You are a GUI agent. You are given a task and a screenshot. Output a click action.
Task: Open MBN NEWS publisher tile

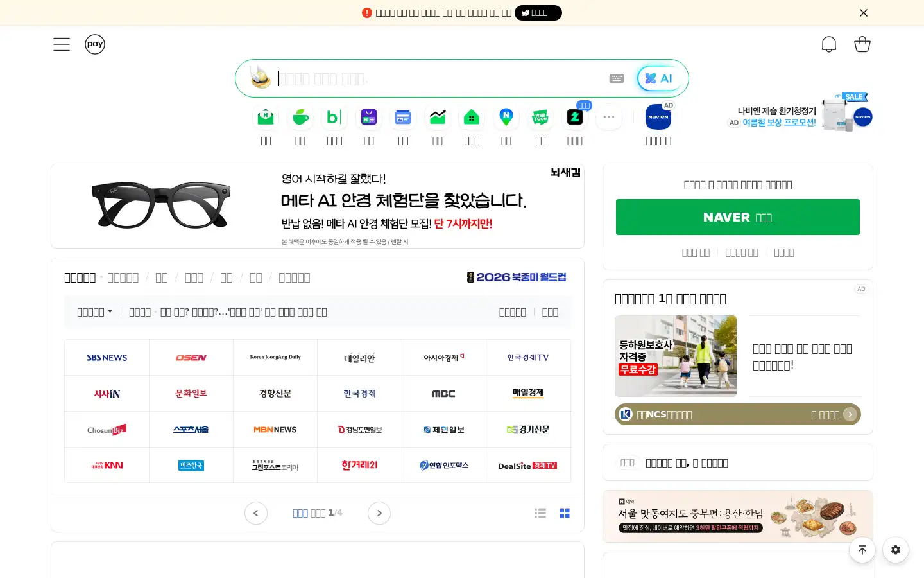(x=275, y=430)
